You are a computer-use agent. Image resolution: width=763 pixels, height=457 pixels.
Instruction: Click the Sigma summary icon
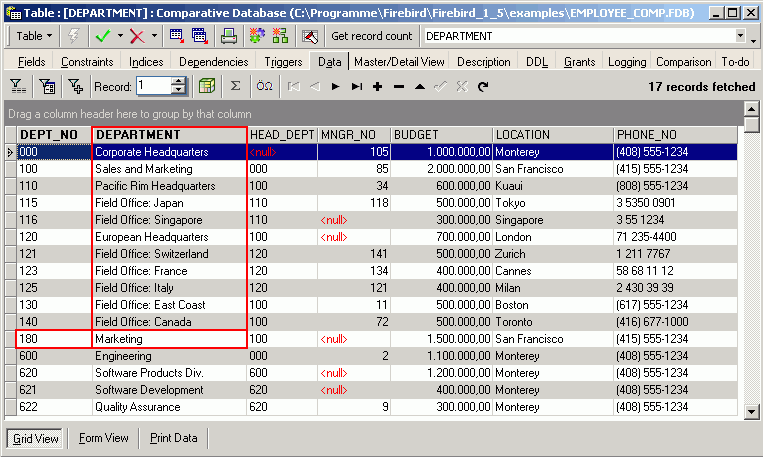click(x=236, y=87)
